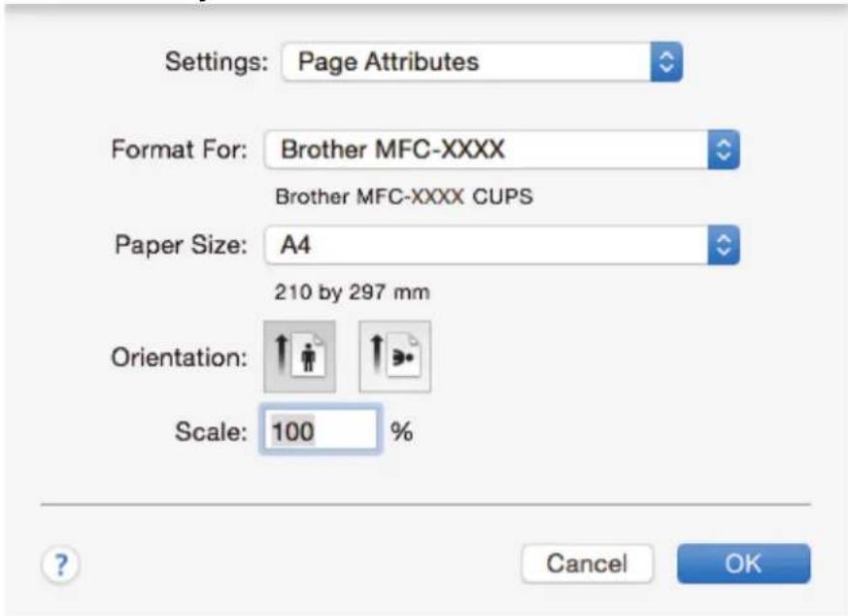848x616 pixels.
Task: Open the help question mark button
Action: pyautogui.click(x=60, y=565)
